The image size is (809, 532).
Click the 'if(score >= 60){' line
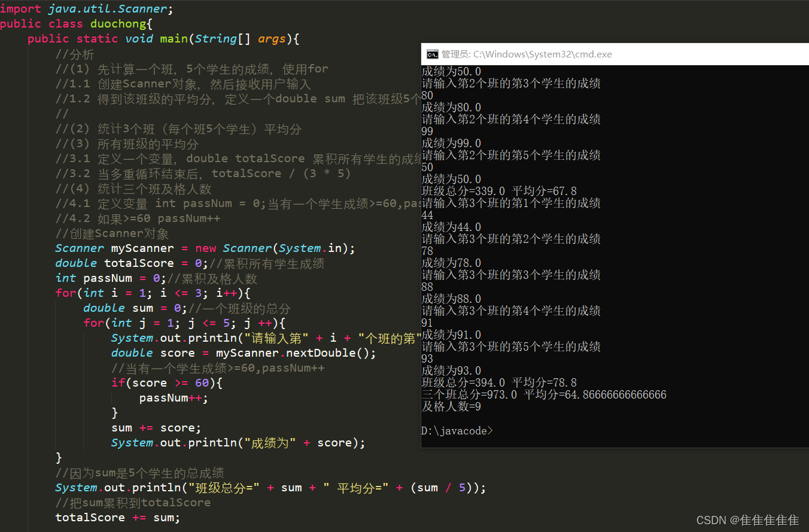167,383
